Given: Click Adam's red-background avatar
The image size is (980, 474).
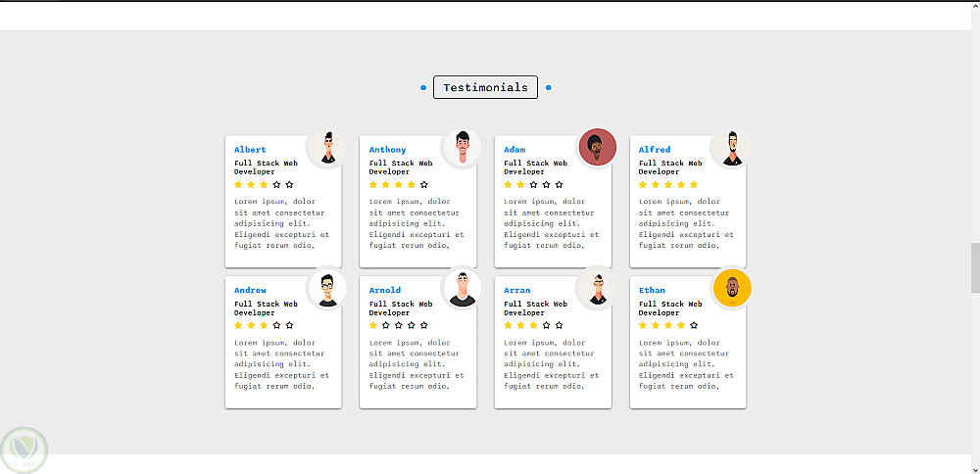Looking at the screenshot, I should coord(596,149).
